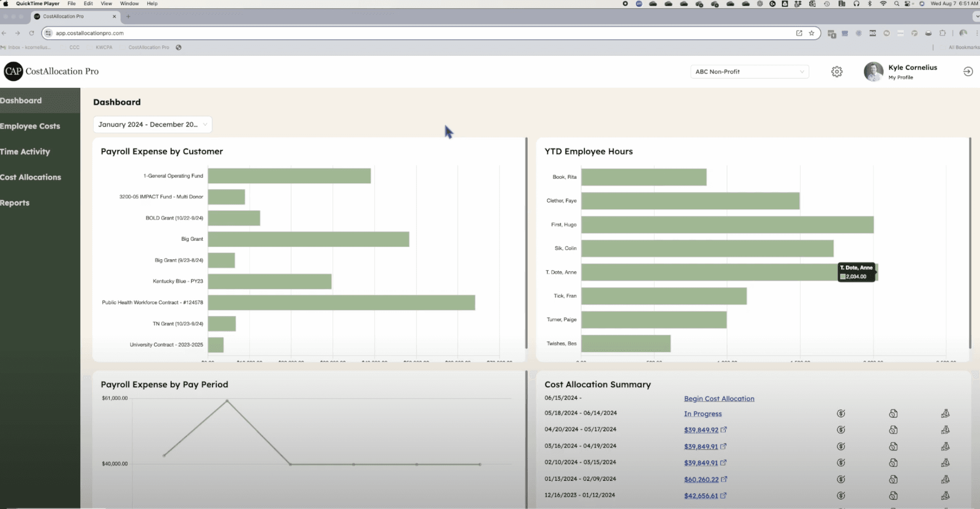
Task: Open the January 2024 - December date range dropdown
Action: tap(152, 125)
